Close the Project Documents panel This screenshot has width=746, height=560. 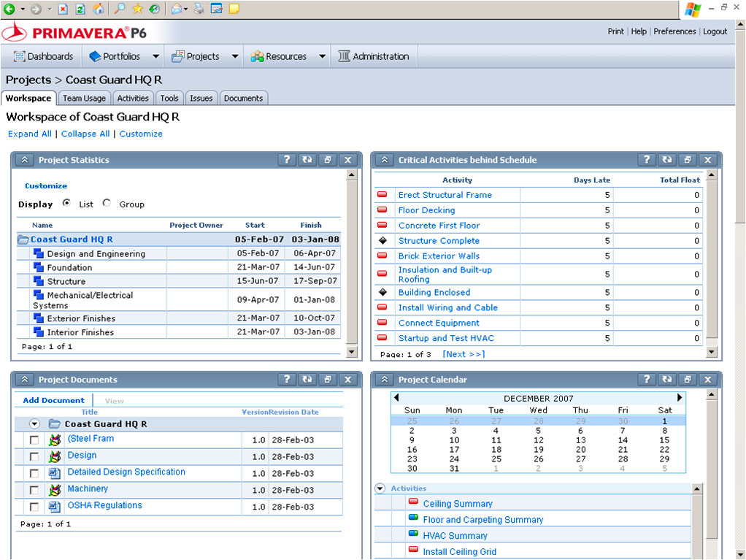[x=347, y=379]
